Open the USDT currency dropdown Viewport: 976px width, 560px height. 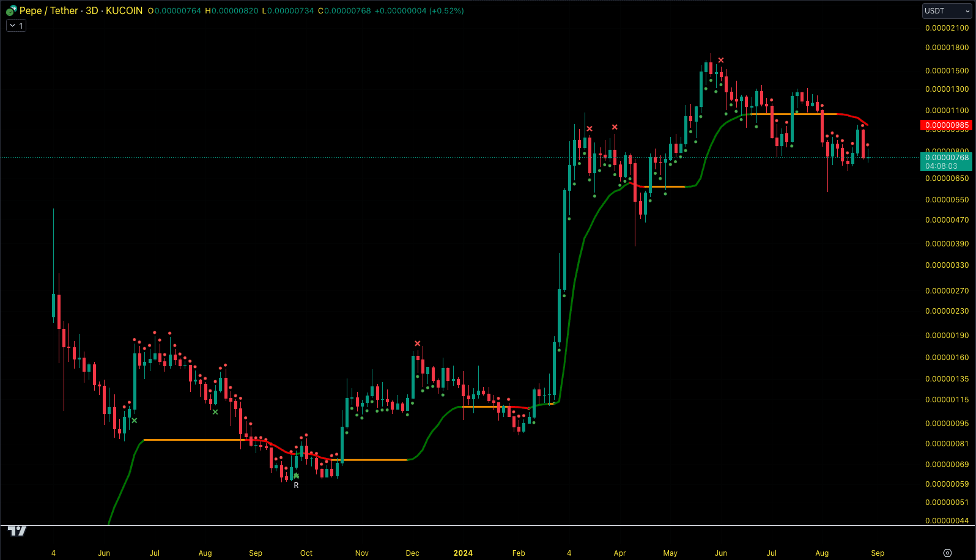pyautogui.click(x=947, y=11)
